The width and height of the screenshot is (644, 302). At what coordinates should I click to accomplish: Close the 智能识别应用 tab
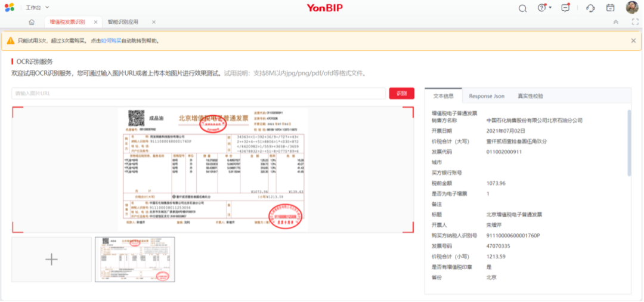coord(154,22)
